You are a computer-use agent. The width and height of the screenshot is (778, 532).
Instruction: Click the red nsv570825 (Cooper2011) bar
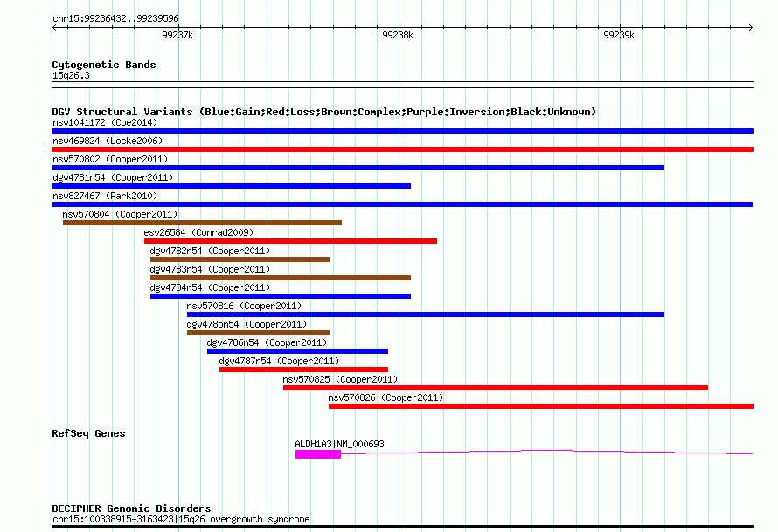[496, 388]
